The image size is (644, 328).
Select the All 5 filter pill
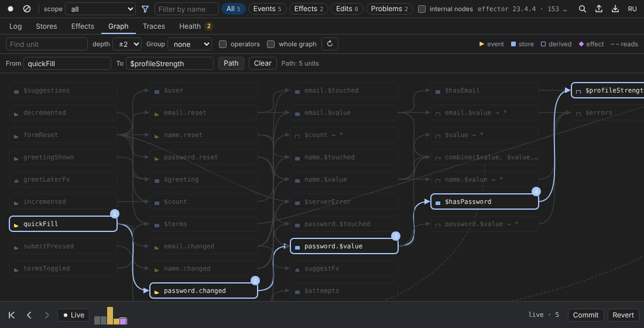tap(233, 9)
